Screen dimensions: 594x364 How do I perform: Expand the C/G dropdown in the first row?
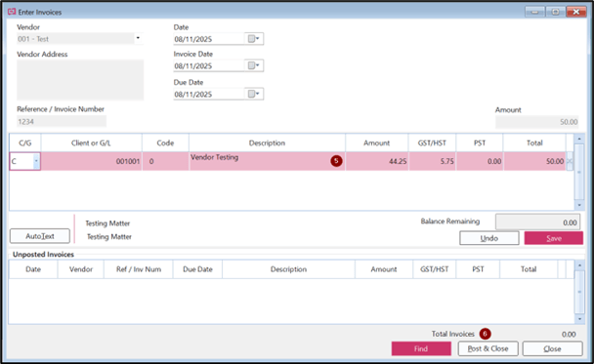tap(36, 161)
